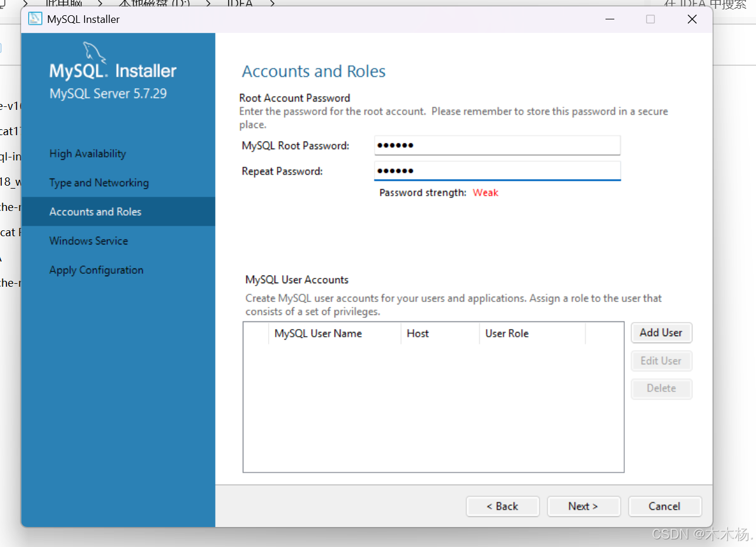Close the MySQL Installer window
Viewport: 756px width, 547px height.
pos(692,19)
